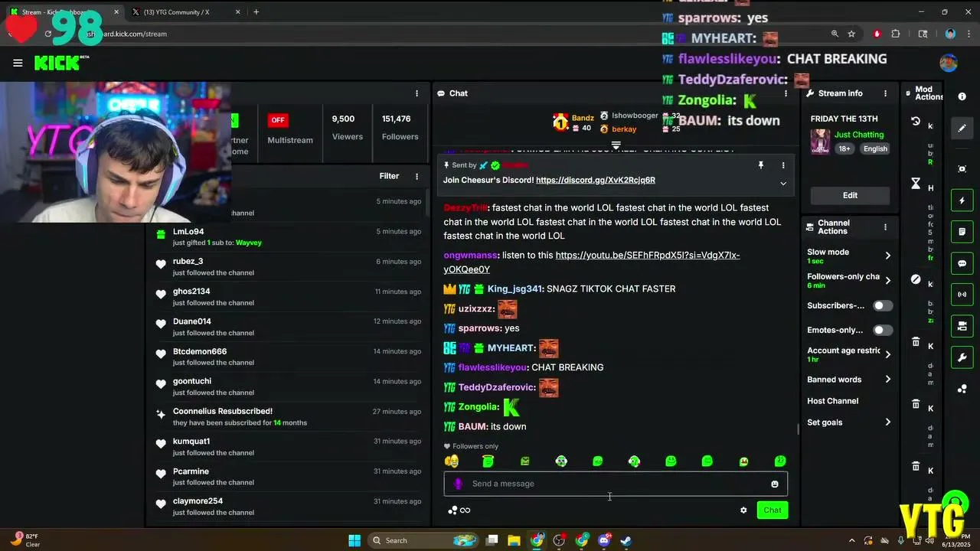Viewport: 980px width, 551px height.
Task: Open the wrench tools panel in sidebar
Action: click(x=962, y=357)
